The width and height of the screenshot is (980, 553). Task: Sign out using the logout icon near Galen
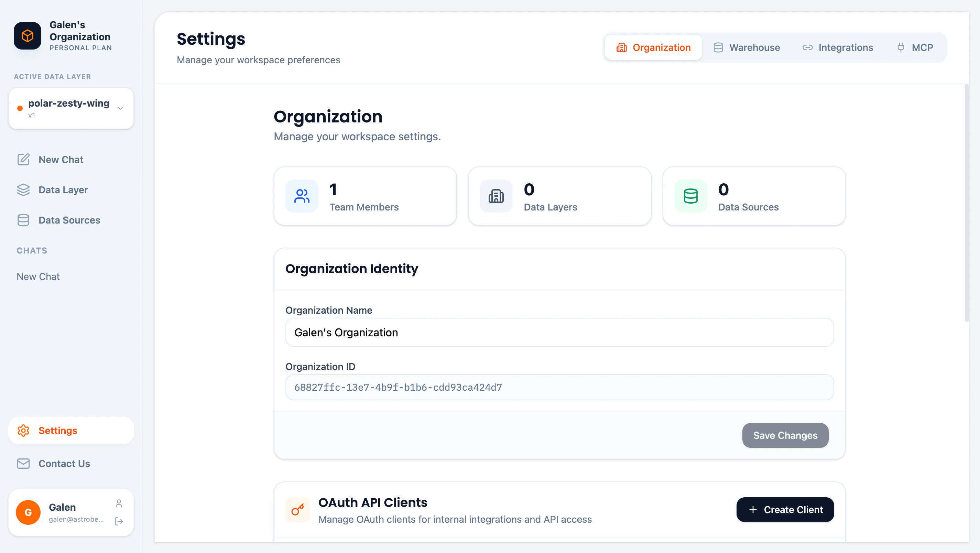click(x=119, y=522)
